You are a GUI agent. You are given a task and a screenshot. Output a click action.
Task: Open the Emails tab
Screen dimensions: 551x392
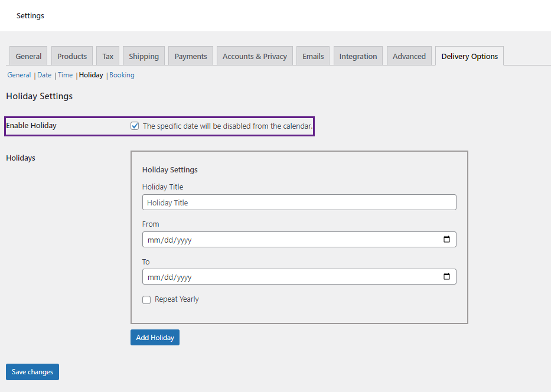[313, 56]
